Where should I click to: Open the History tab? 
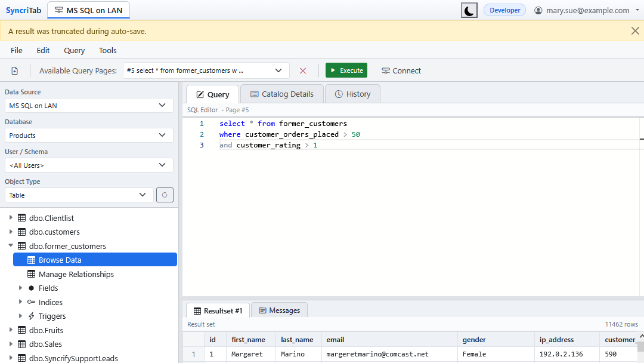coord(352,94)
